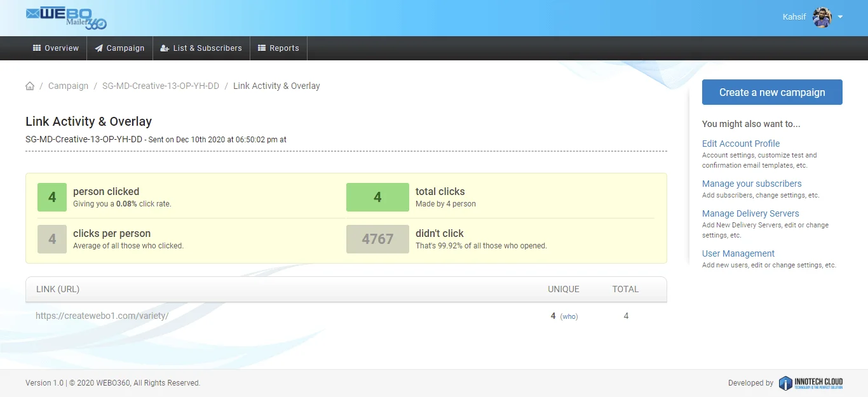
Task: Expand the Kahsif account dropdown arrow
Action: pos(840,17)
